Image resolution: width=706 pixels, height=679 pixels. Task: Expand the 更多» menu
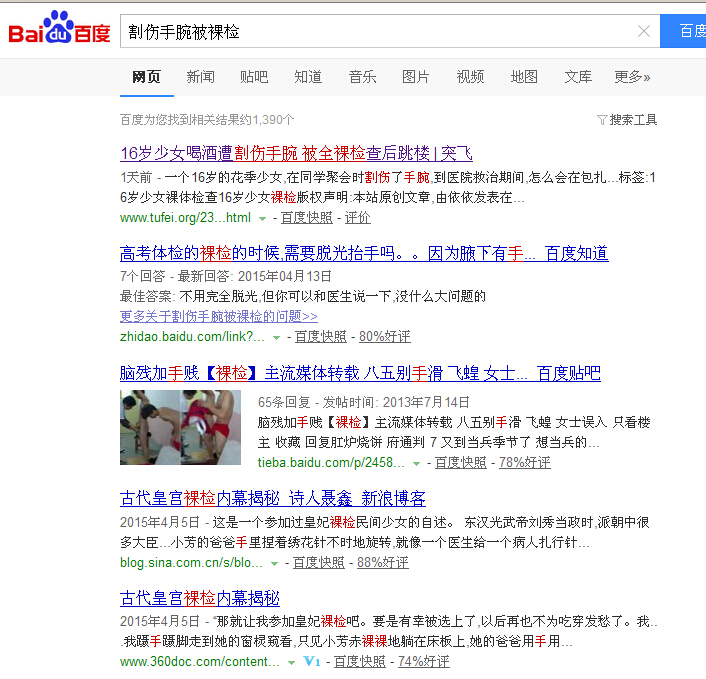coord(633,77)
